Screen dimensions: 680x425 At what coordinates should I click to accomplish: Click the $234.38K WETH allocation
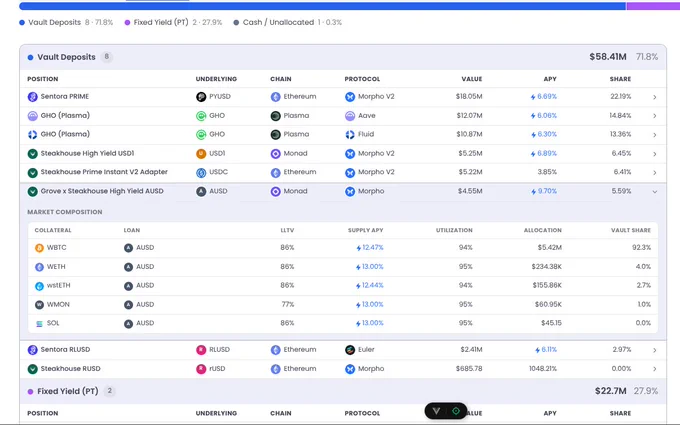[546, 267]
